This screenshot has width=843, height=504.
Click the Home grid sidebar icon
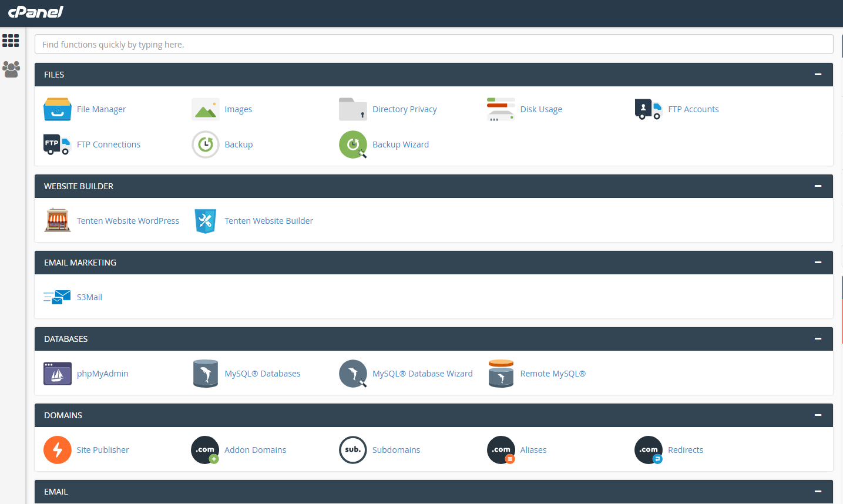tap(11, 41)
